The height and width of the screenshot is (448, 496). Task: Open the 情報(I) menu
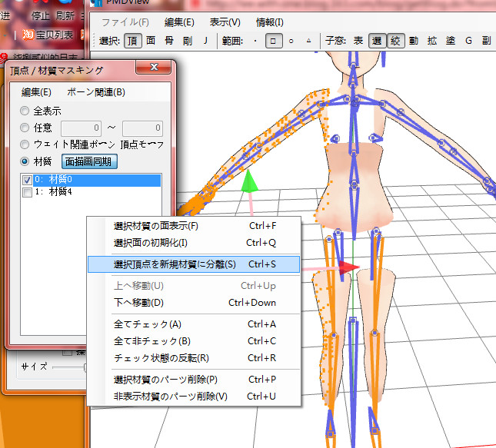tap(269, 22)
